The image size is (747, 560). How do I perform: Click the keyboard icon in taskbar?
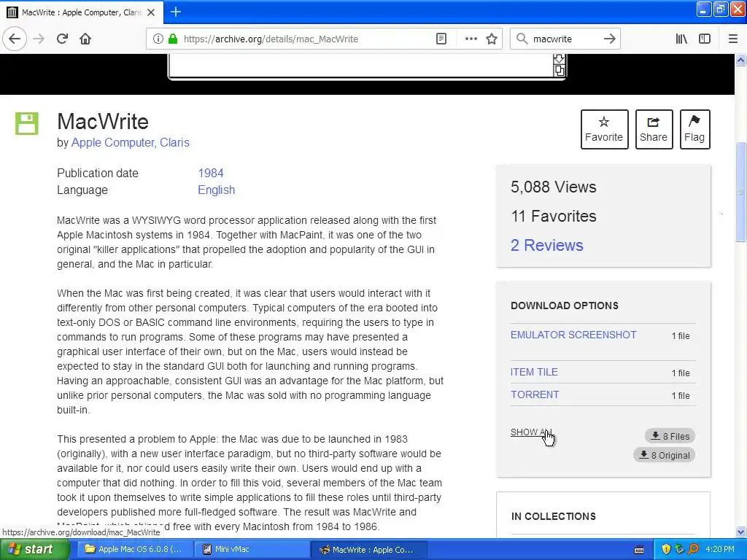coord(639,550)
